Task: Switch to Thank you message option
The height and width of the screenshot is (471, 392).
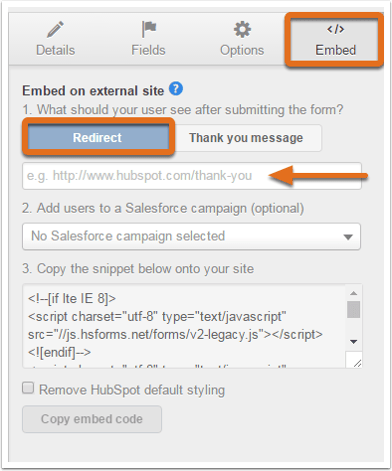Action: 246,138
